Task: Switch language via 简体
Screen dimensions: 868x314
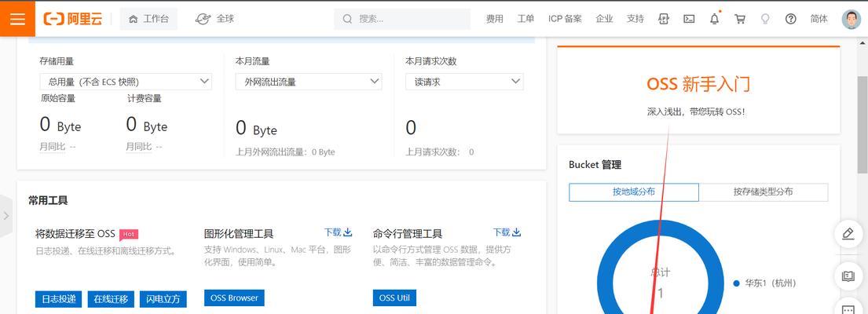Action: 819,19
